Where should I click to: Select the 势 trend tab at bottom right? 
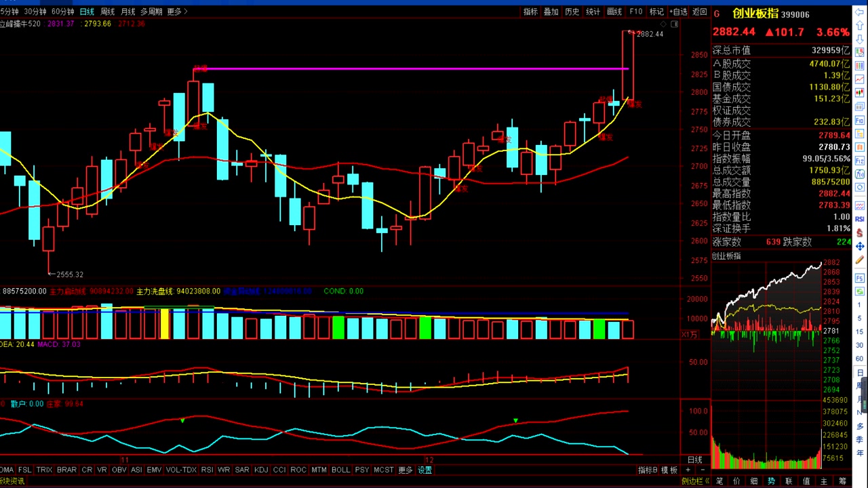(x=772, y=481)
